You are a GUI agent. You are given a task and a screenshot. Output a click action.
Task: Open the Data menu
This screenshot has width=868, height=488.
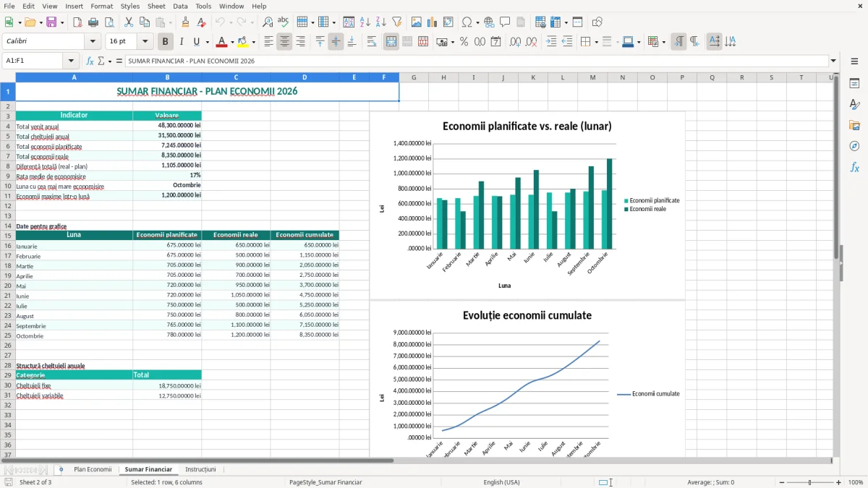(x=180, y=6)
